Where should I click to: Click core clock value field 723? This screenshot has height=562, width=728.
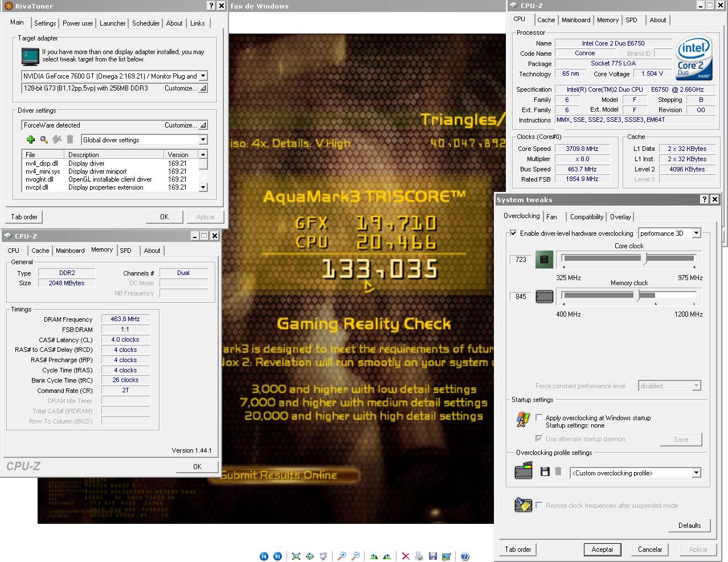[x=521, y=260]
